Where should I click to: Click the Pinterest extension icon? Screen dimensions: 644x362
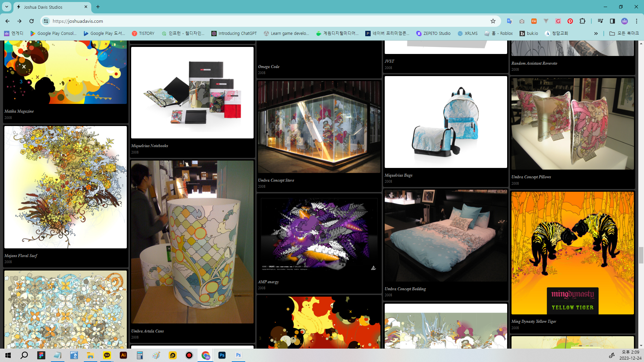coord(570,21)
